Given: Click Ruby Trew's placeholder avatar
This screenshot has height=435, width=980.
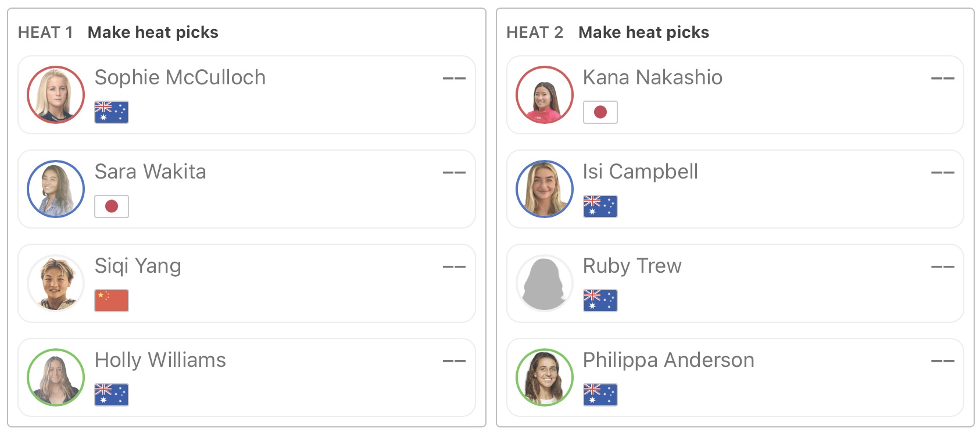Looking at the screenshot, I should point(545,283).
